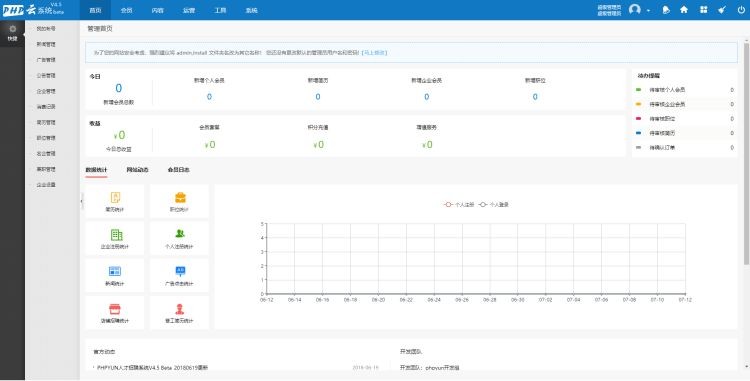Click the 新增简历 count value
This screenshot has width=750, height=381.
(318, 97)
